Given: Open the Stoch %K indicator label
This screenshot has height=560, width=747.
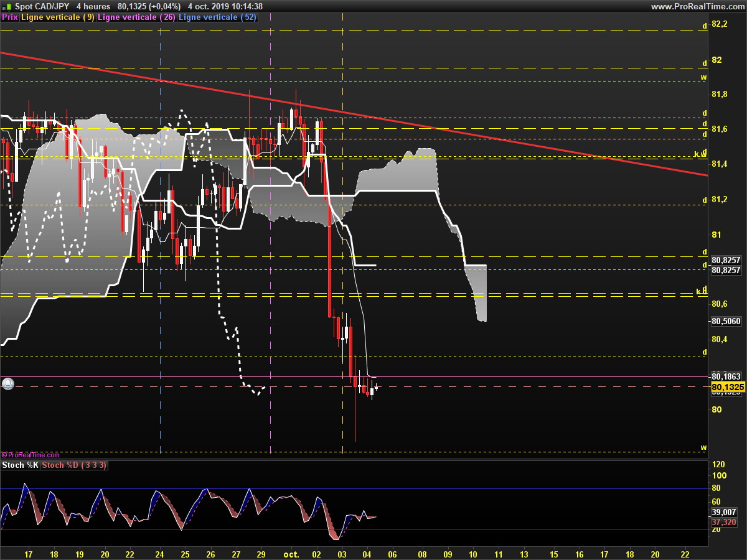Looking at the screenshot, I should (20, 465).
